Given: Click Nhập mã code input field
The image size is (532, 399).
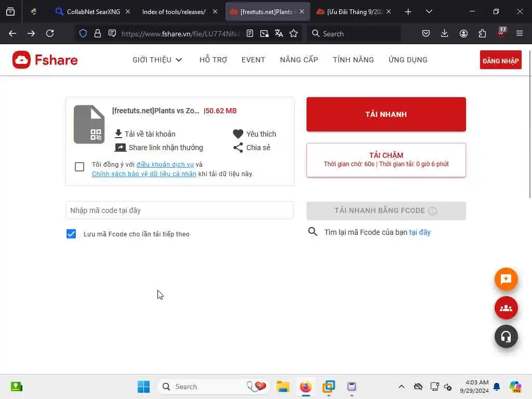Looking at the screenshot, I should pyautogui.click(x=180, y=210).
